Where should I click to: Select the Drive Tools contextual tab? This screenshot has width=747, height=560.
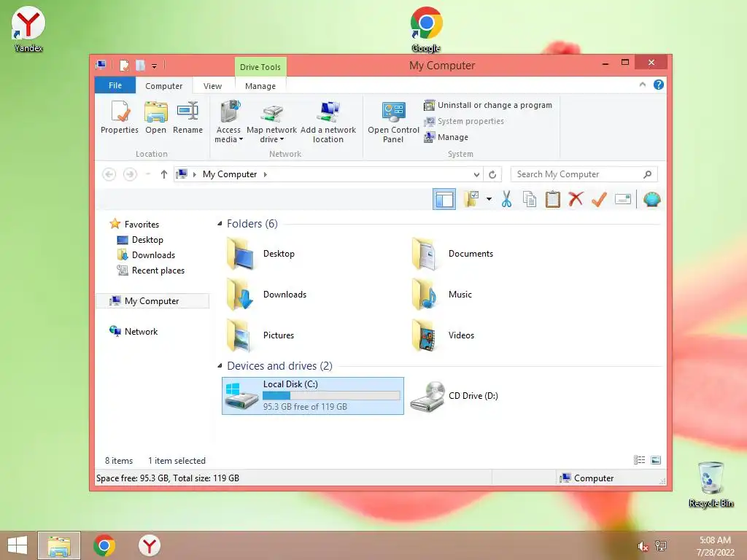(260, 67)
